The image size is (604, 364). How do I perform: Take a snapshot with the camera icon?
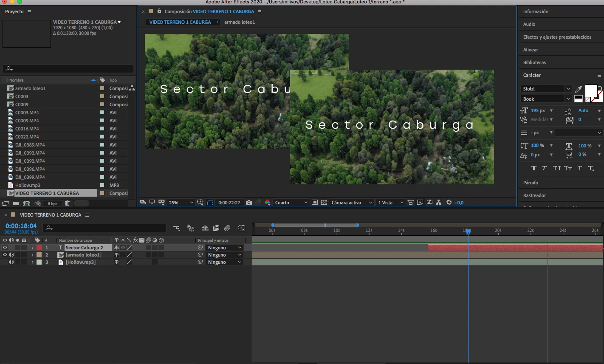coord(249,203)
